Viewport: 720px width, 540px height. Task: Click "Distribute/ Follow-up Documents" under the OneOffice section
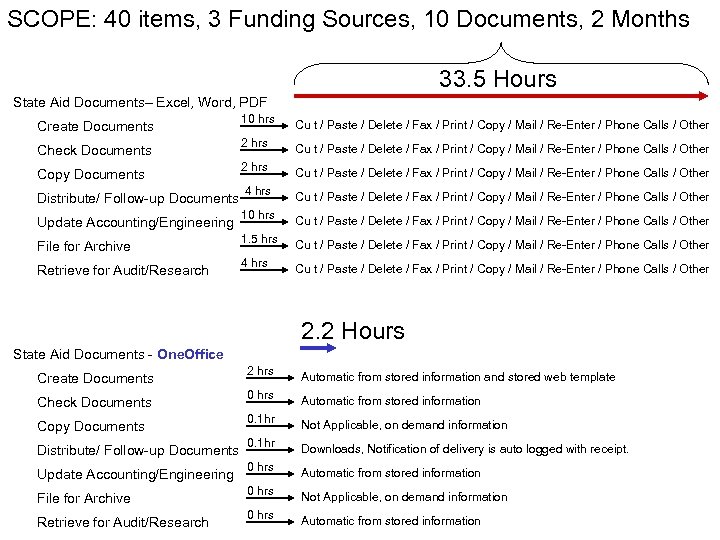point(138,450)
